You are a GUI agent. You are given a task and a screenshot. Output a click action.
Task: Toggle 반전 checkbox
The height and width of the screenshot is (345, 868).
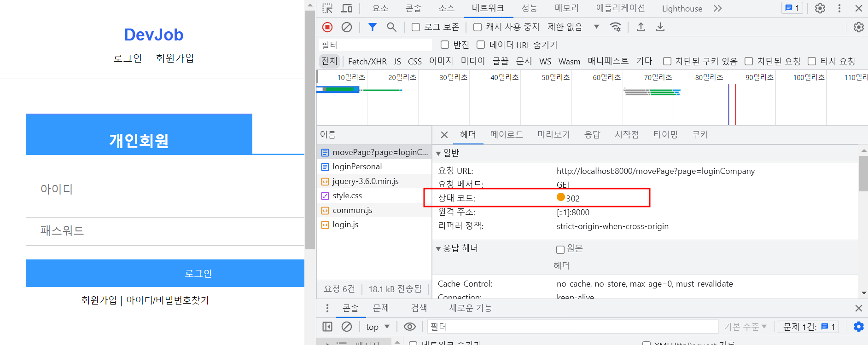click(445, 45)
